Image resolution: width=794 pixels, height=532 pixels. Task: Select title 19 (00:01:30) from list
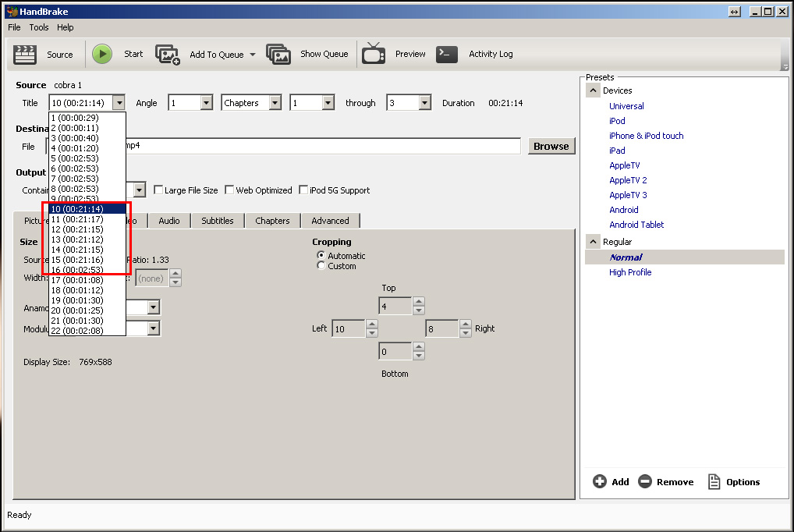pyautogui.click(x=87, y=300)
